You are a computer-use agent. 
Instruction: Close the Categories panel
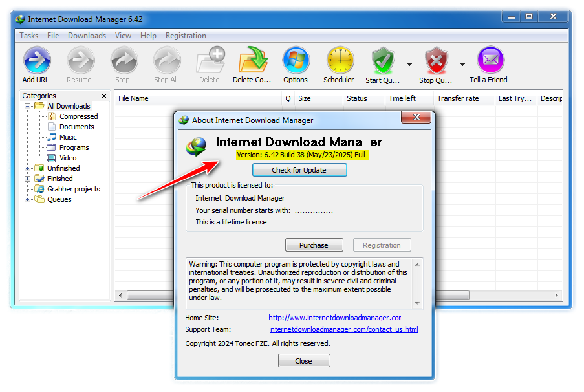[104, 96]
